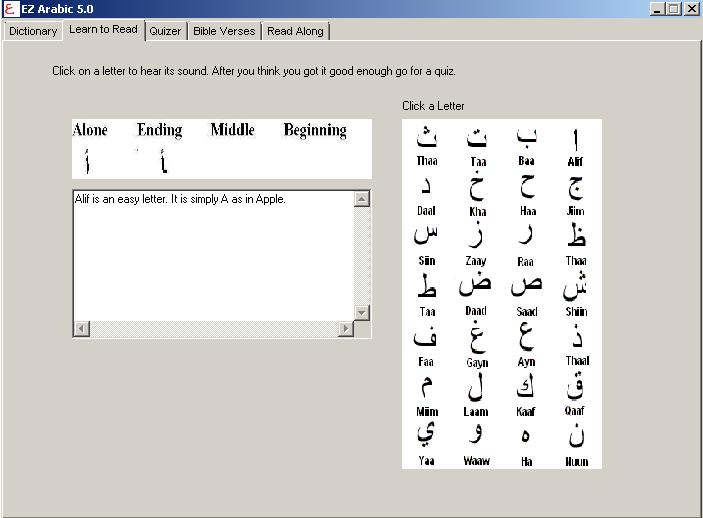703x518 pixels.
Task: Click the scroll up arrow of description box
Action: [x=361, y=199]
